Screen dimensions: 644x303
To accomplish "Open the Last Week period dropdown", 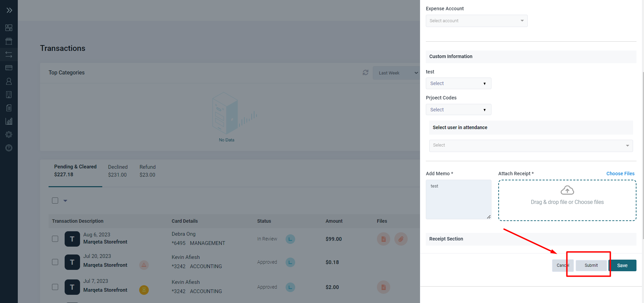I will point(397,73).
